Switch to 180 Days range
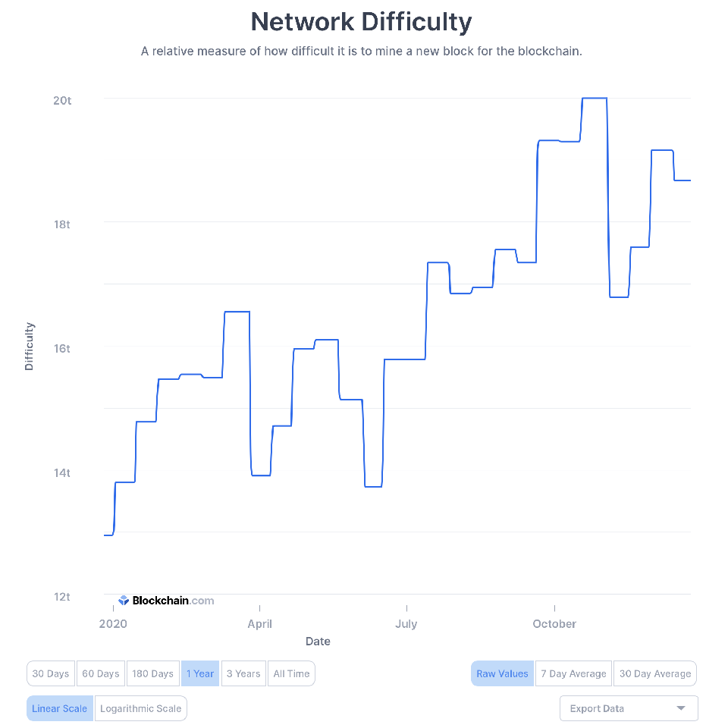This screenshot has width=706, height=728. (x=152, y=673)
